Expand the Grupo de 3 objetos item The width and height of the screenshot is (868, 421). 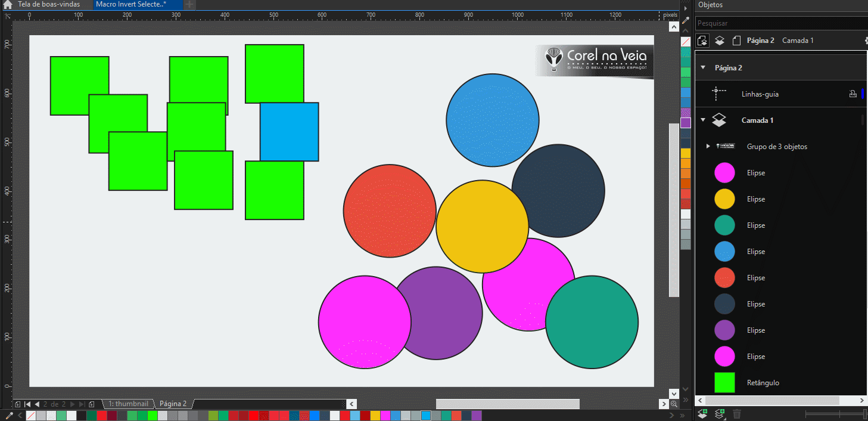(708, 146)
